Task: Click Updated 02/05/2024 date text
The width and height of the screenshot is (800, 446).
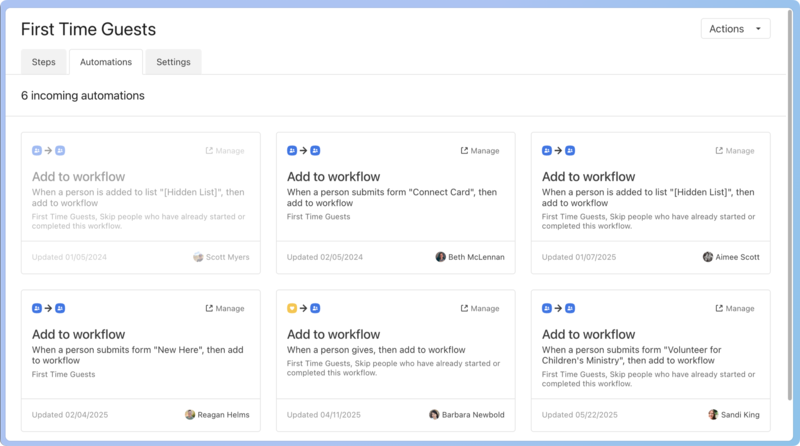Action: (324, 257)
